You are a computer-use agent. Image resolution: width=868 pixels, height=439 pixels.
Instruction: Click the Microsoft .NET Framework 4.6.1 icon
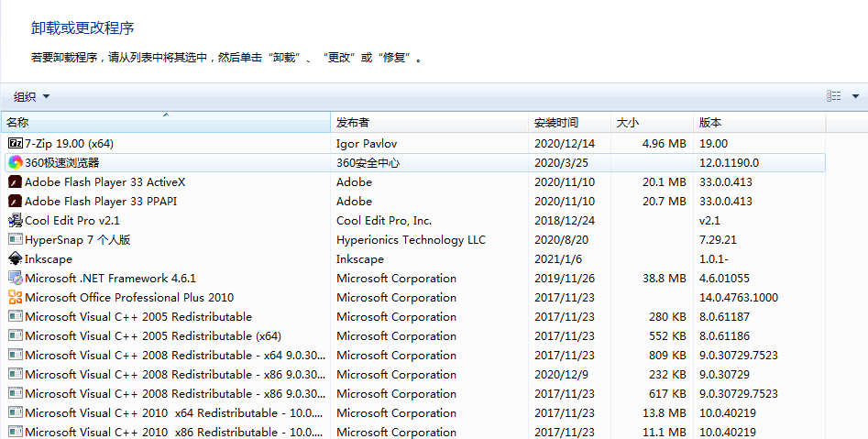click(16, 279)
